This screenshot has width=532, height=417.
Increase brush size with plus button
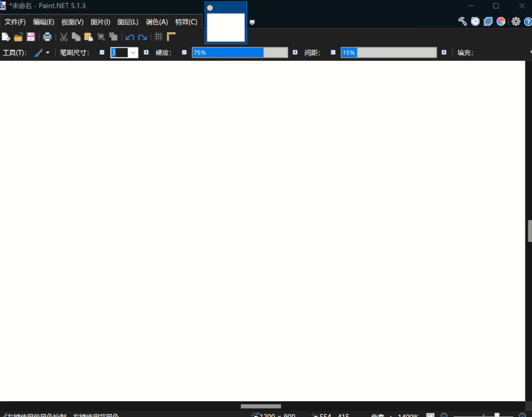tap(146, 53)
